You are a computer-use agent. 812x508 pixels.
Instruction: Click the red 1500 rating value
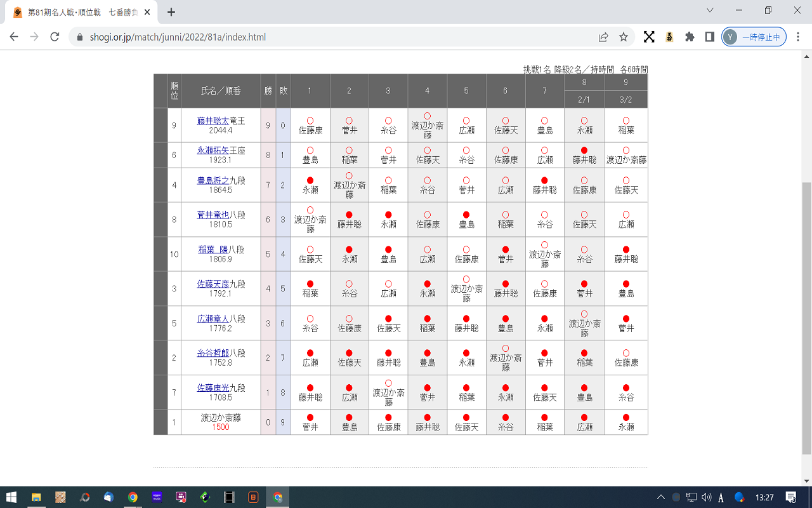[x=221, y=427]
